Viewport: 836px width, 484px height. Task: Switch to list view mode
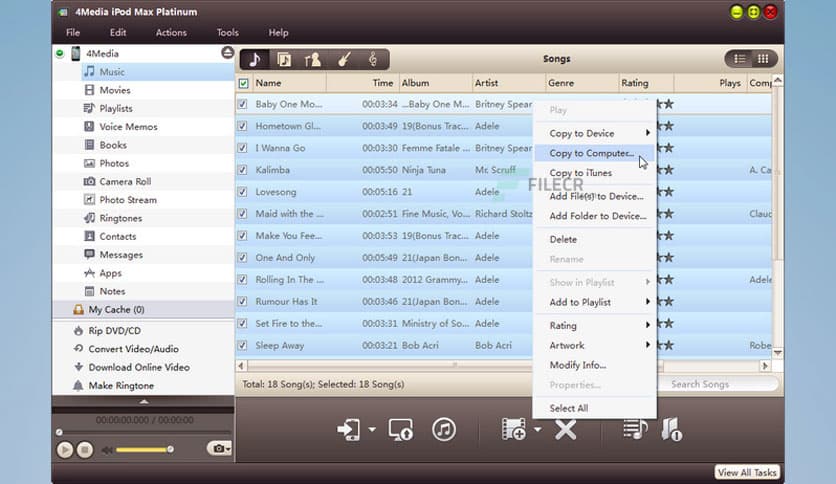(x=739, y=59)
